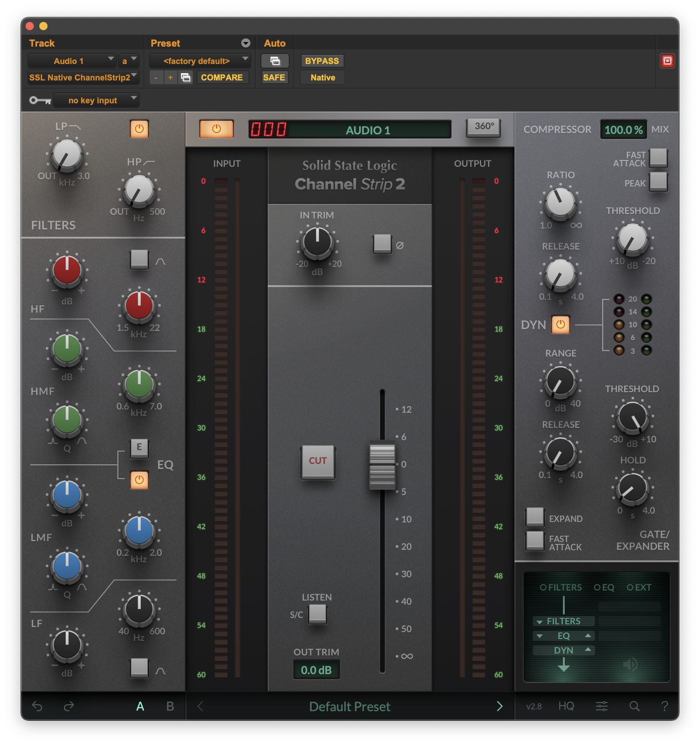Click the Native button
The width and height of the screenshot is (700, 745).
pyautogui.click(x=323, y=77)
